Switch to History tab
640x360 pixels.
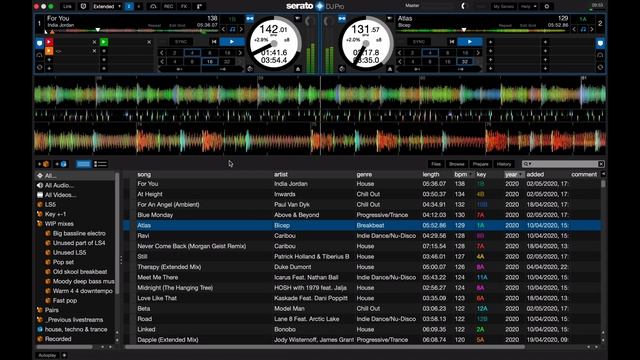(504, 164)
